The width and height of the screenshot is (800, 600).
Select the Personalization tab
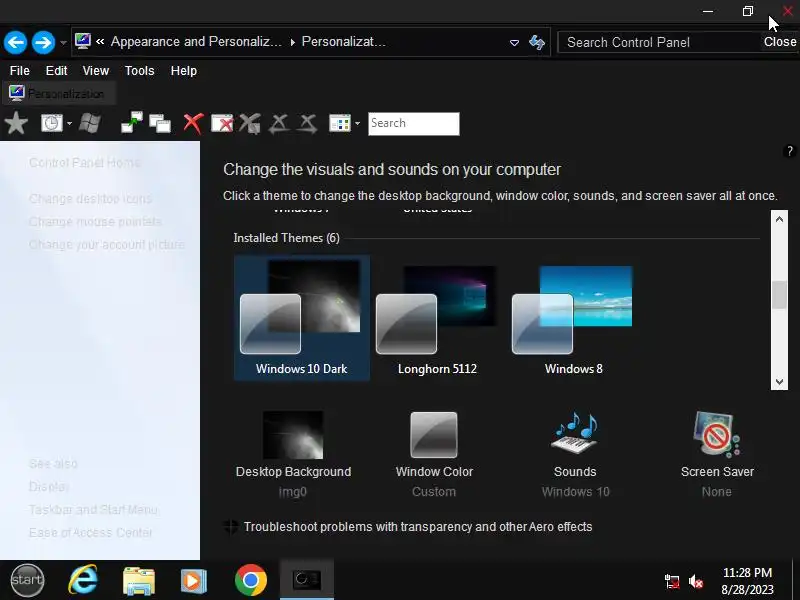[x=59, y=94]
